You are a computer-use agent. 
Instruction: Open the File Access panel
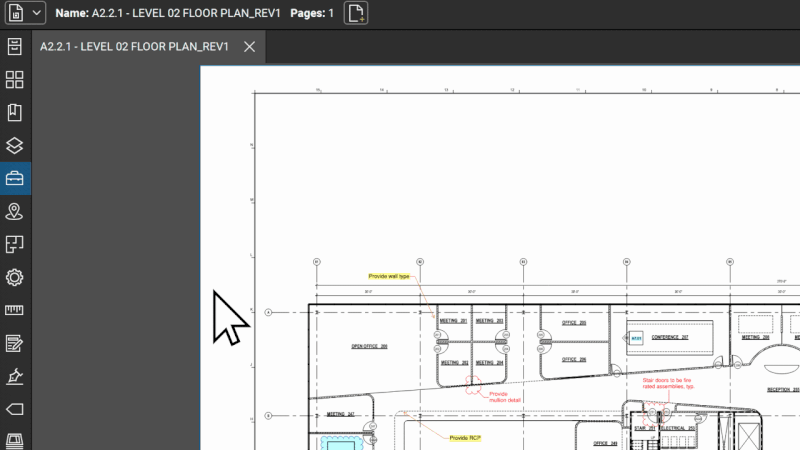click(15, 47)
